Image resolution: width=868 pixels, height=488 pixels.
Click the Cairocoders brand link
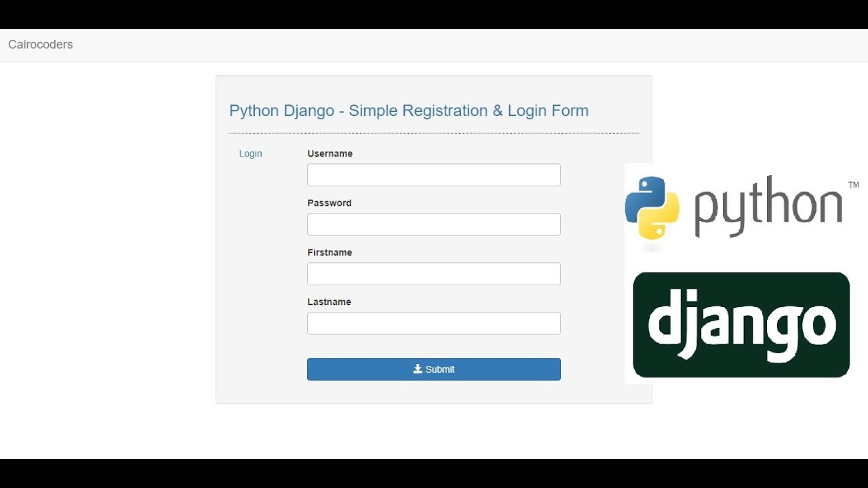coord(40,45)
